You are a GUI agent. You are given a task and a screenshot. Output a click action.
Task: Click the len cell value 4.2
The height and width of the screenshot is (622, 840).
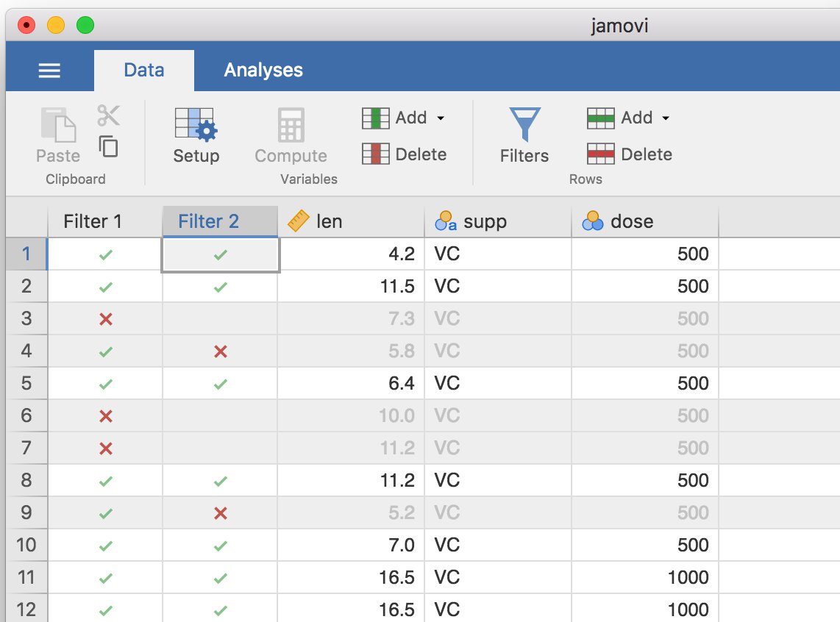tap(402, 254)
